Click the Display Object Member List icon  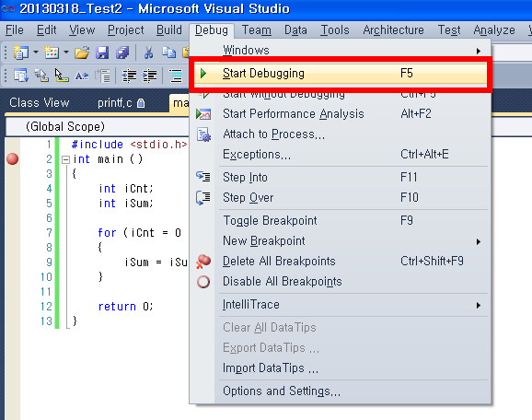pos(20,76)
